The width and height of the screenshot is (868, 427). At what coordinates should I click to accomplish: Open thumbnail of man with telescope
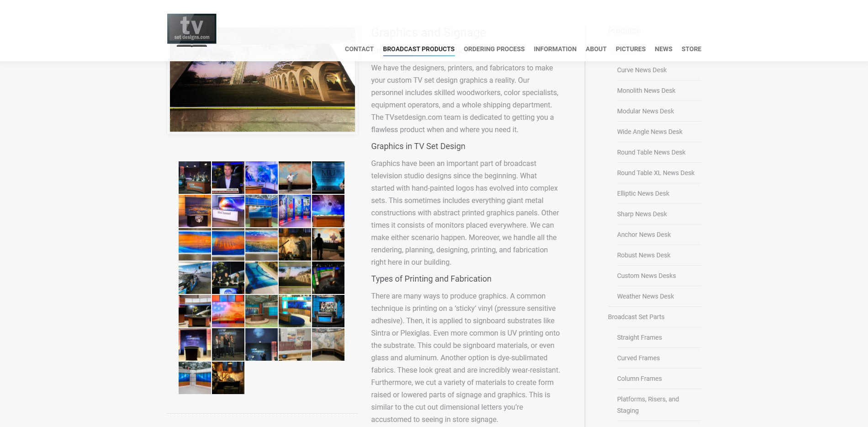(x=295, y=244)
